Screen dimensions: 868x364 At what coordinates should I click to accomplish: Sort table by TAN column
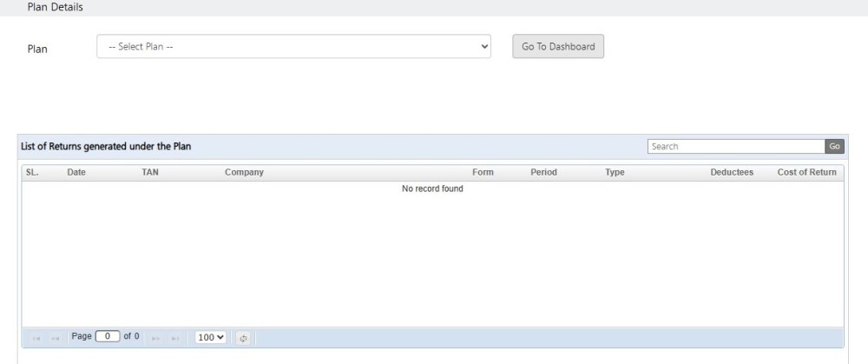coord(150,172)
